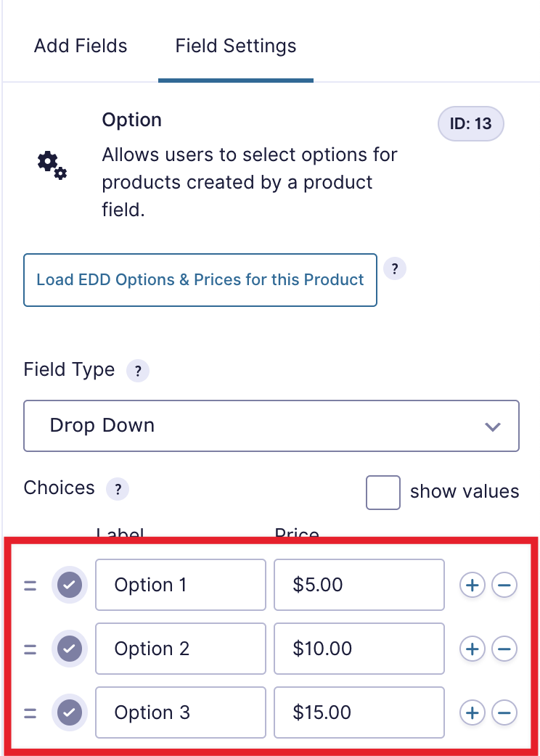Remove the Option 2 choice row
Image resolution: width=540 pixels, height=756 pixels.
(x=504, y=649)
